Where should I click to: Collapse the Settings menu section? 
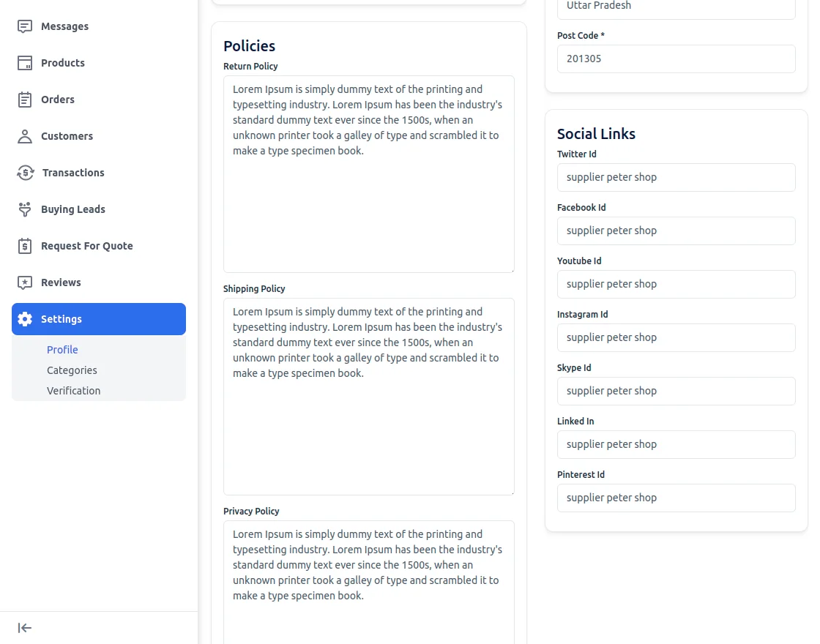tap(99, 319)
